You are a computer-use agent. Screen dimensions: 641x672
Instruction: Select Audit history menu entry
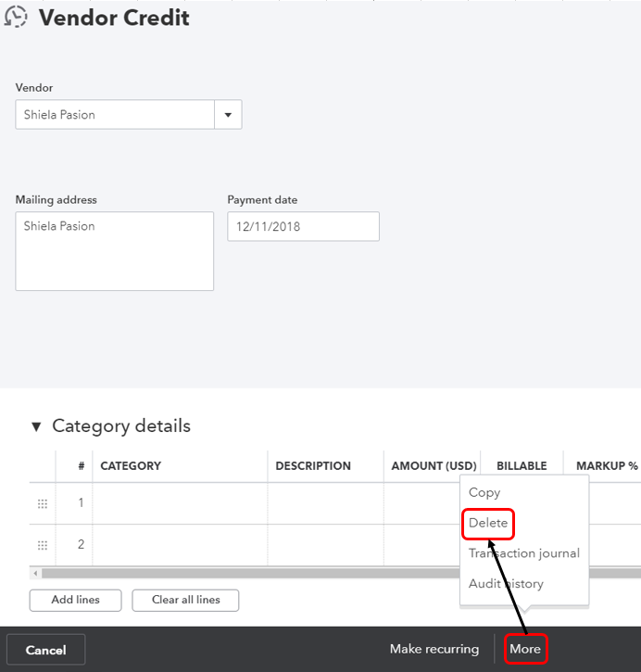[506, 584]
